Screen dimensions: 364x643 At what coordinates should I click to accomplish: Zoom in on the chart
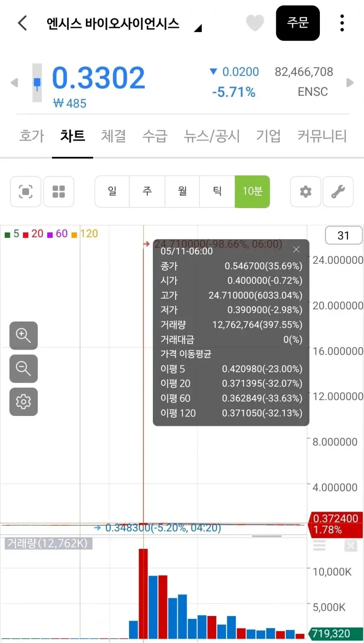[x=24, y=335]
